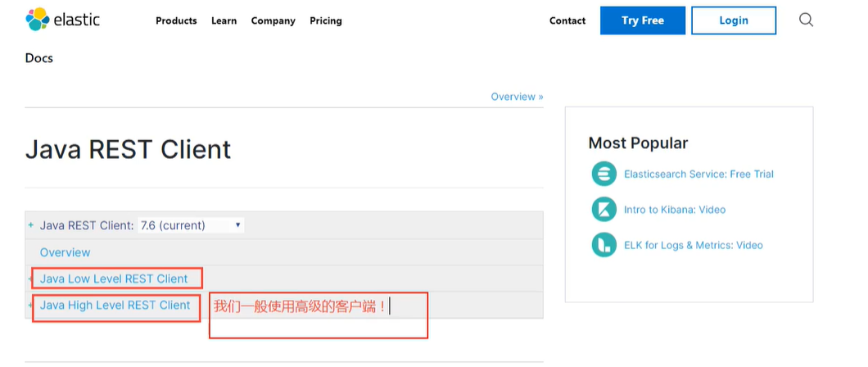Open the Products menu

tap(176, 20)
